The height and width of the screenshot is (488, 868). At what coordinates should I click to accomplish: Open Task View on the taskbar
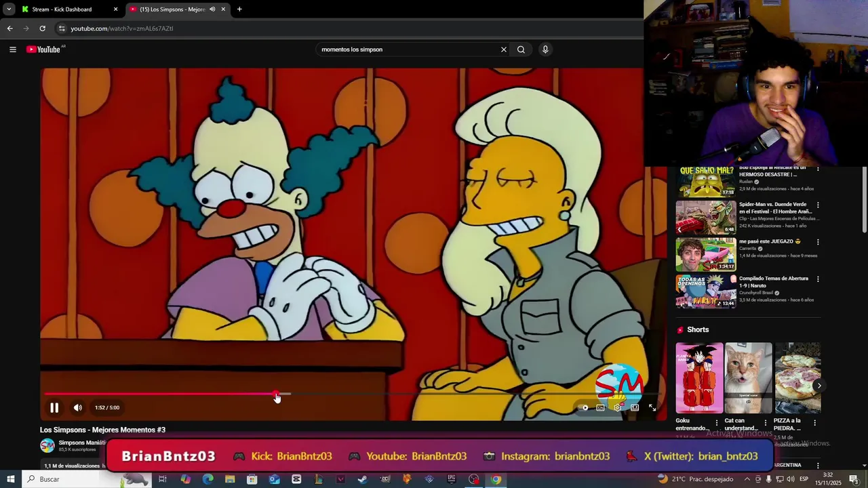163,479
